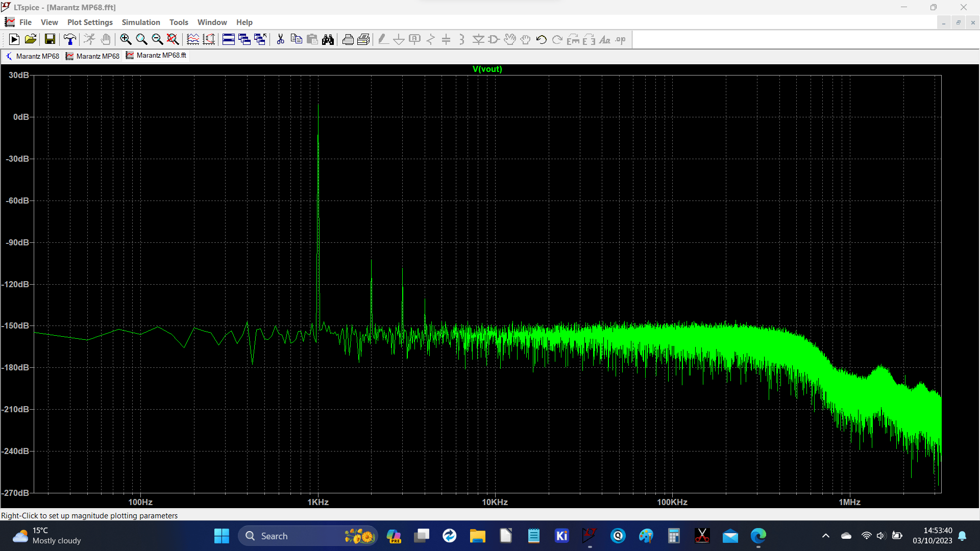This screenshot has height=551, width=980.
Task: Click the Undo arrow icon
Action: pos(542,39)
